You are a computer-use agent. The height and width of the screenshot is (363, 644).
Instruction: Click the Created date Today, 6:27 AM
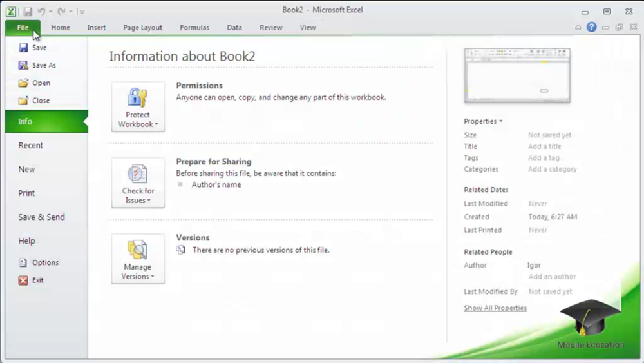[553, 217]
